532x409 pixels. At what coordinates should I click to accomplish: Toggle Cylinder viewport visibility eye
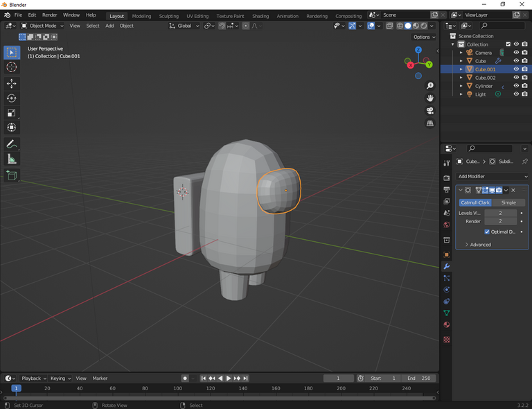pyautogui.click(x=516, y=85)
